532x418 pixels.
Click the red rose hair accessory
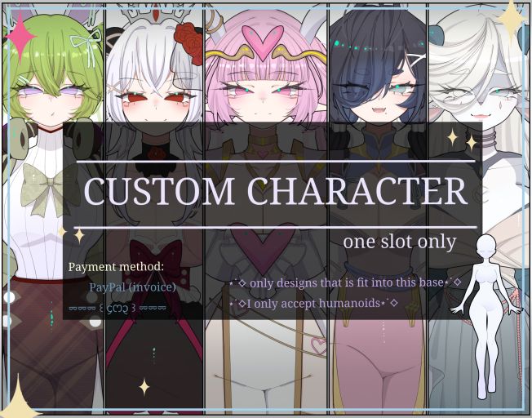[188, 43]
